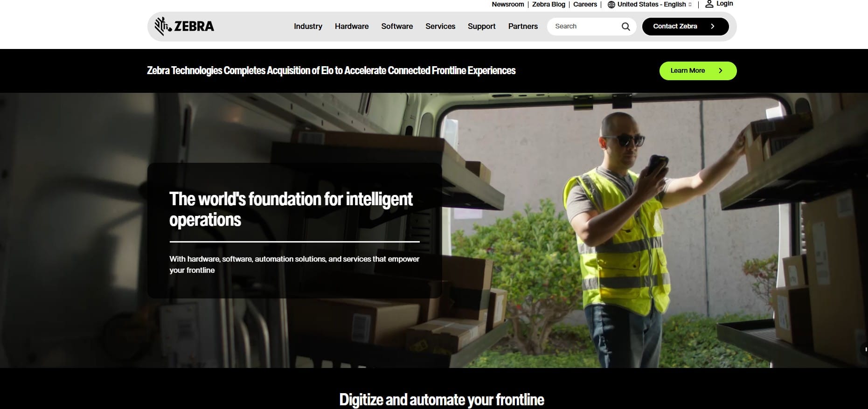Pause the hero background video
Image resolution: width=868 pixels, height=409 pixels.
[x=865, y=349]
